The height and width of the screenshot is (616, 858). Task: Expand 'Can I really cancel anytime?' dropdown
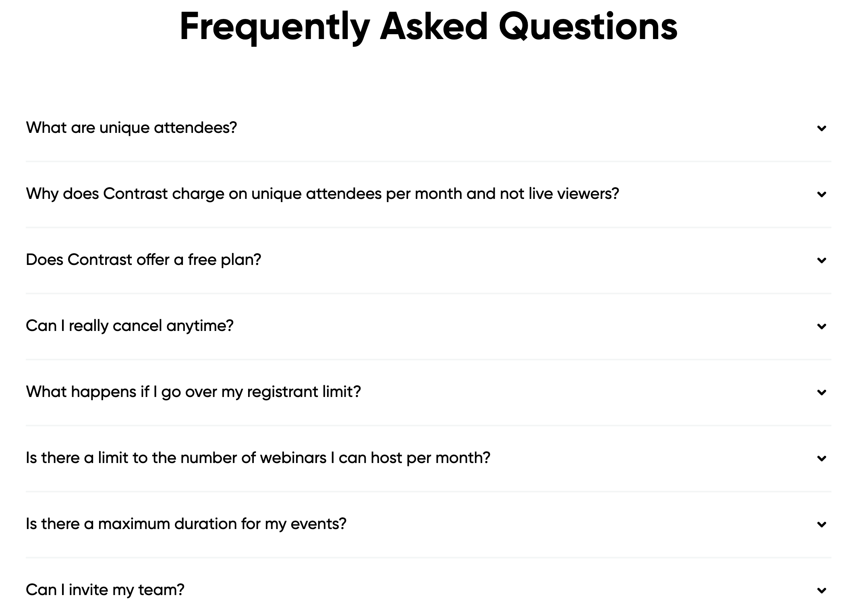[429, 326]
